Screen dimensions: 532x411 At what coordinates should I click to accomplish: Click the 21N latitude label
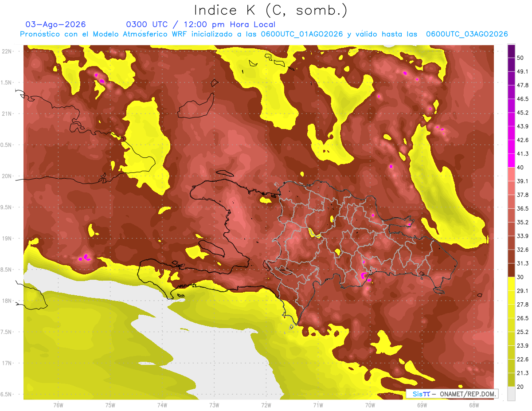7,114
